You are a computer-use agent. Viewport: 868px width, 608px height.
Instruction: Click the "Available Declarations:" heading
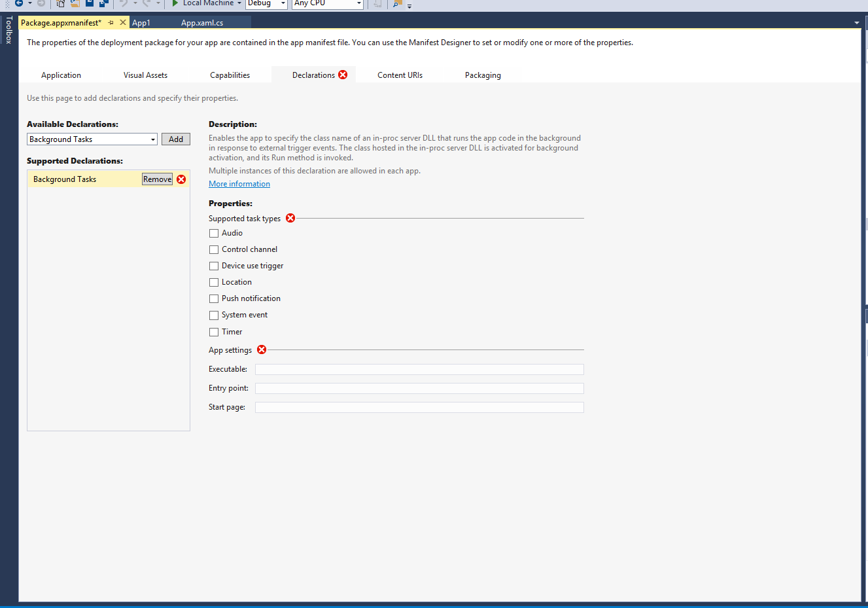tap(73, 124)
